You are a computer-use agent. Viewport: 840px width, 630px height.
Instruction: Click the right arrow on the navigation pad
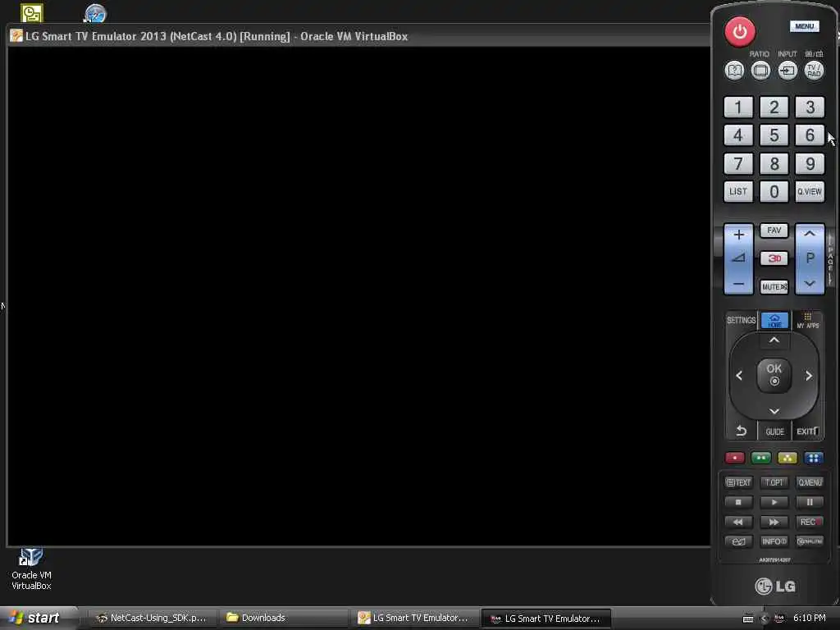click(809, 376)
